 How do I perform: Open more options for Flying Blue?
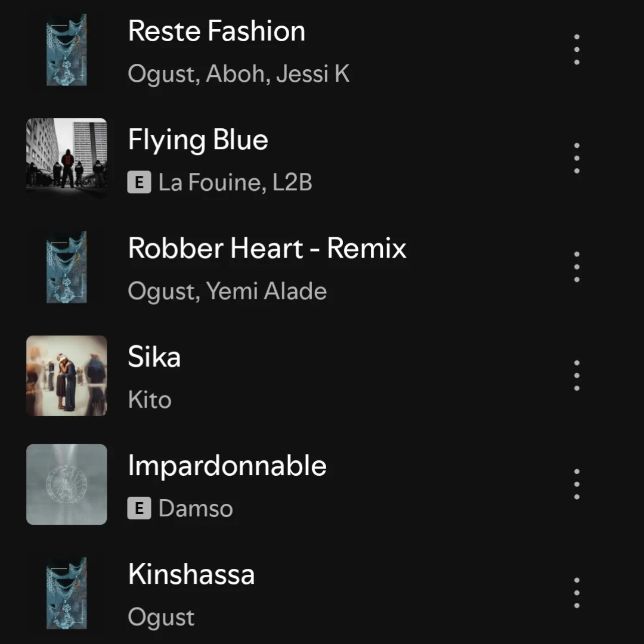(577, 158)
